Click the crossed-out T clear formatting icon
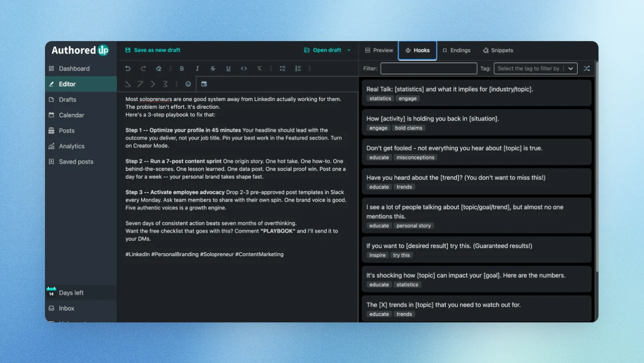The height and width of the screenshot is (363, 644). pos(260,69)
